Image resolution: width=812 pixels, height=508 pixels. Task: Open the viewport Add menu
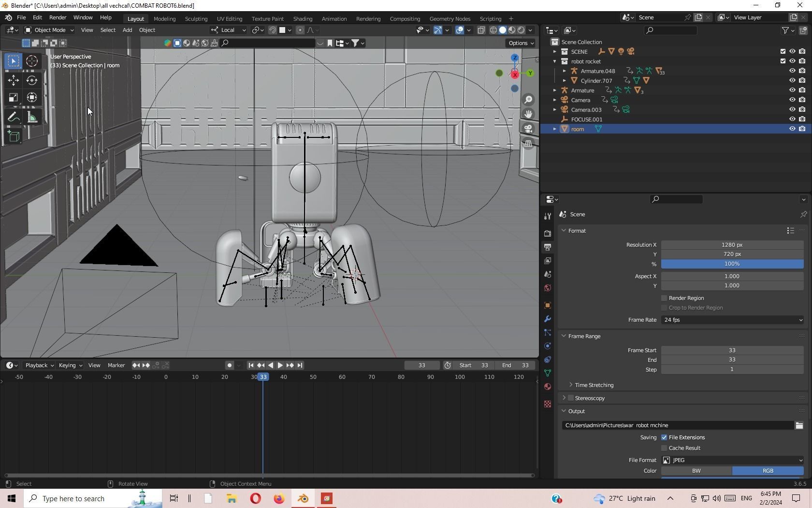[x=127, y=30]
